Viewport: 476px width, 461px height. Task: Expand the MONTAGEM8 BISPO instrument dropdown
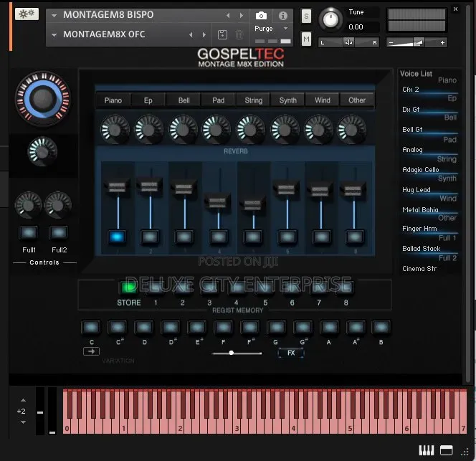[x=54, y=15]
